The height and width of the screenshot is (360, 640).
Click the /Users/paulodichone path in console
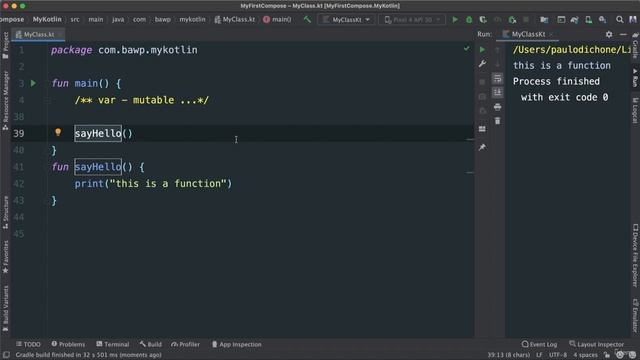pyautogui.click(x=571, y=50)
